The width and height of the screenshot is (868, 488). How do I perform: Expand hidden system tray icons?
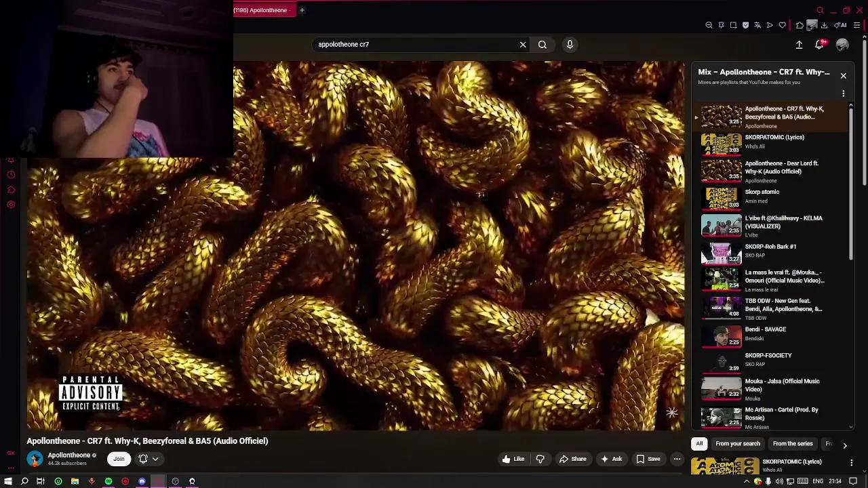(747, 481)
